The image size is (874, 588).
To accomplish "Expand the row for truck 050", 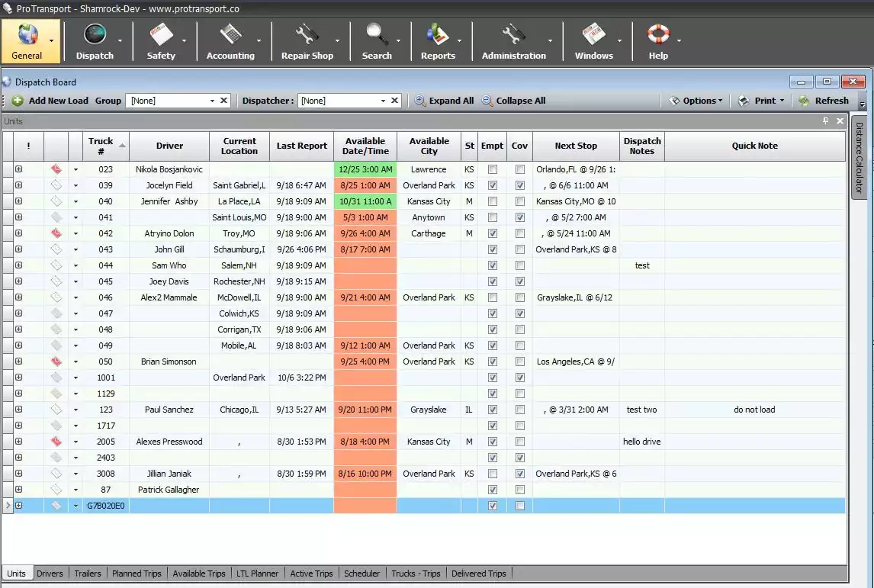I will [x=17, y=361].
